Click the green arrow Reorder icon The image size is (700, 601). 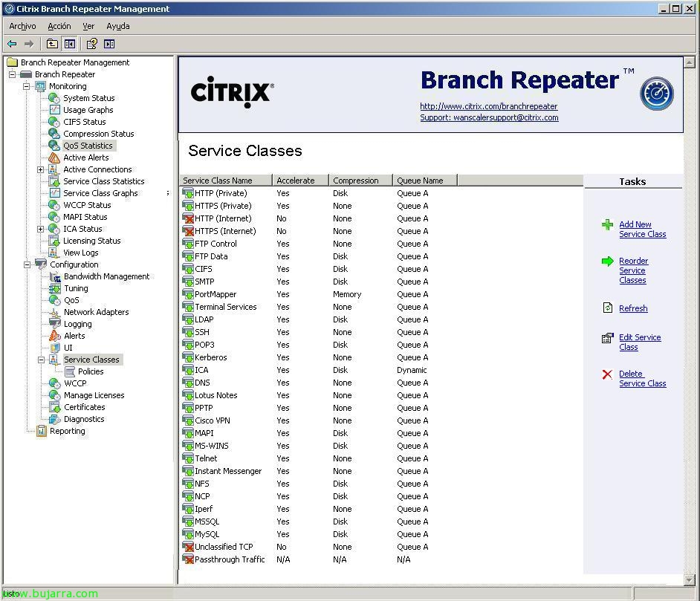click(x=608, y=261)
